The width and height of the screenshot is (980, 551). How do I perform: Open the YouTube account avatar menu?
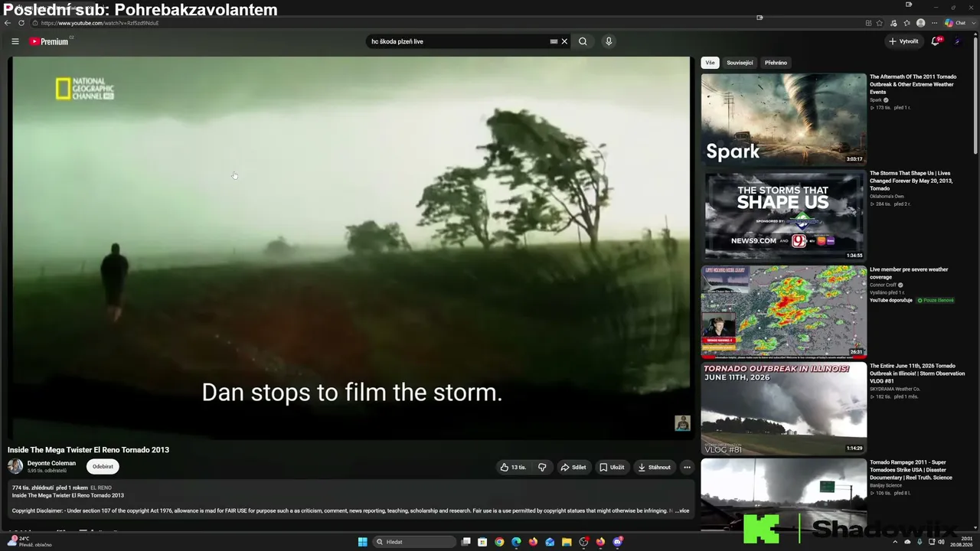pos(958,41)
